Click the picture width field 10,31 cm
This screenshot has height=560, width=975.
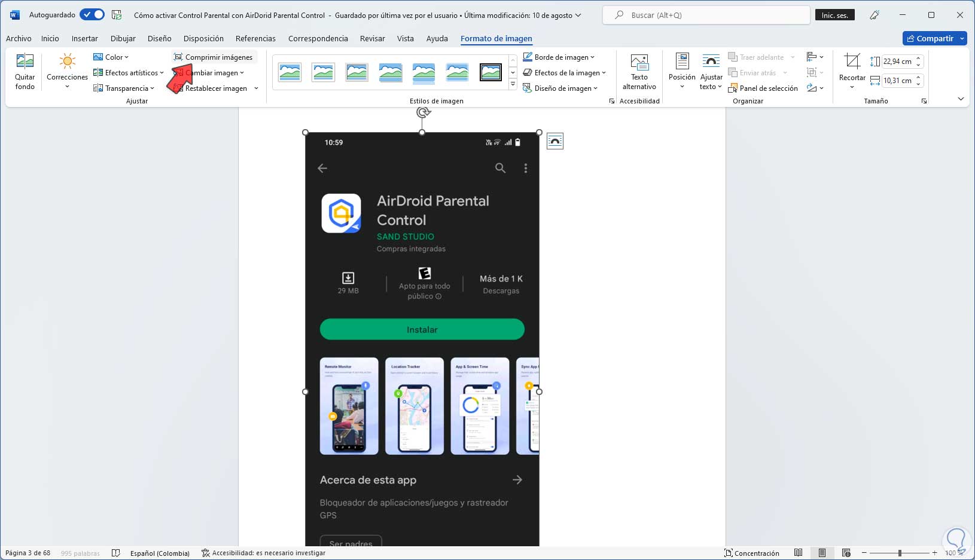pos(897,80)
